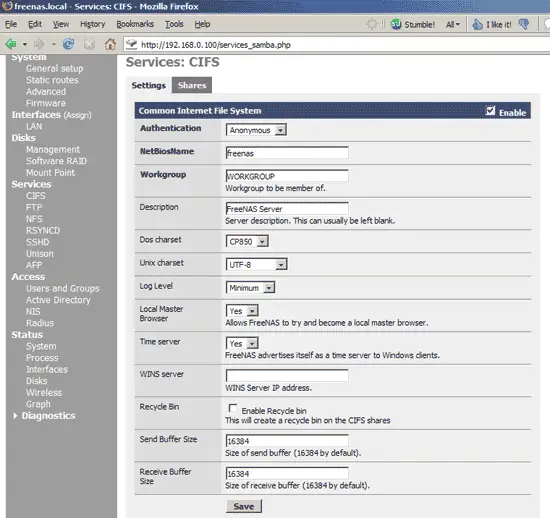Open AFP service link
The width and height of the screenshot is (550, 518).
[x=34, y=265]
